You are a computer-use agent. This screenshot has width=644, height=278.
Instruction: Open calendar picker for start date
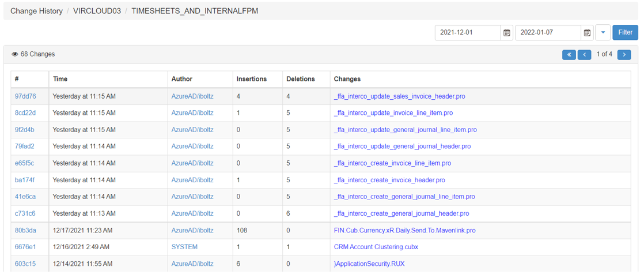pos(507,33)
